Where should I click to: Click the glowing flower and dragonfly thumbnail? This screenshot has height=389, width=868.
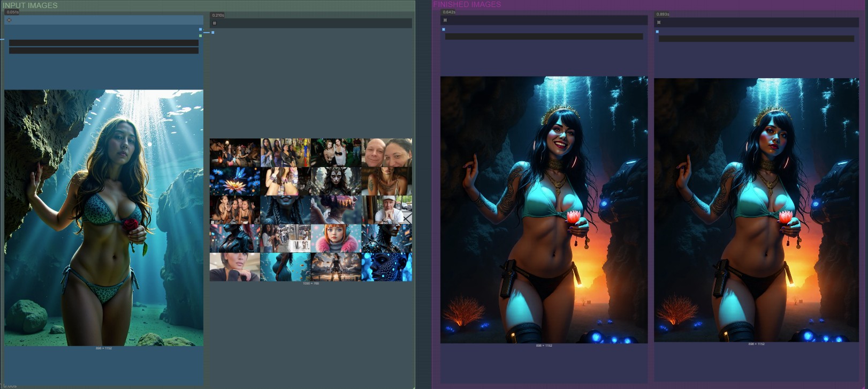[234, 181]
